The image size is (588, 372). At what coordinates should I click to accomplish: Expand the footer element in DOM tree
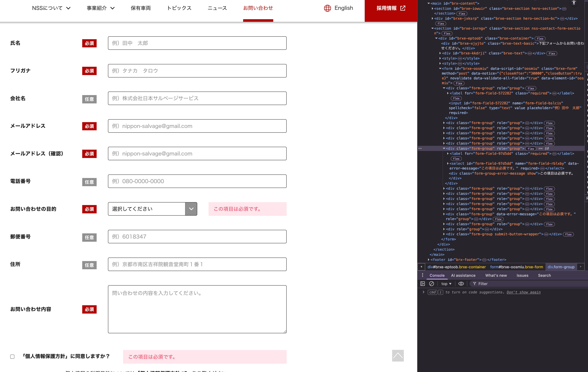429,260
